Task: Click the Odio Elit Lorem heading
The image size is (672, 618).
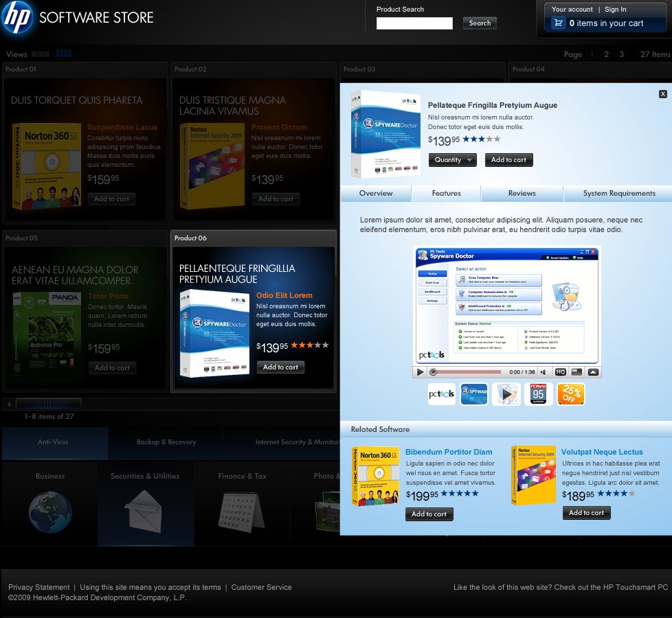Action: 284,295
